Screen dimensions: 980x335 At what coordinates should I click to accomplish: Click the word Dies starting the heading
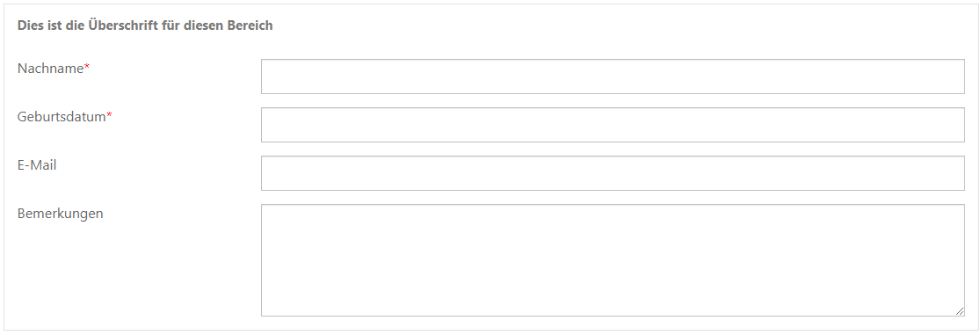click(x=30, y=25)
